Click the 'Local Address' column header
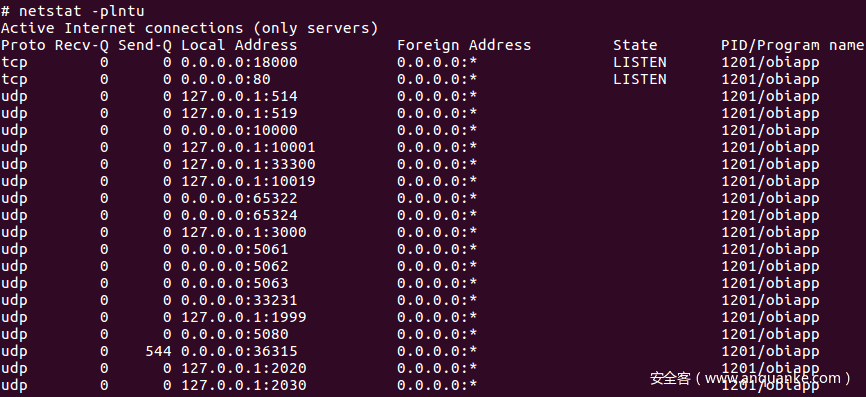The image size is (866, 397). [x=239, y=45]
